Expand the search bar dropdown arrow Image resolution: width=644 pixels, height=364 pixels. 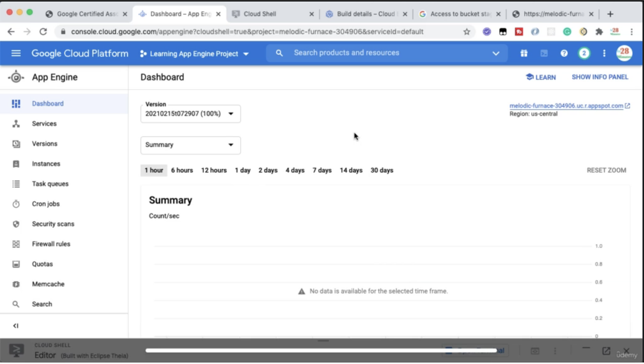pos(496,53)
